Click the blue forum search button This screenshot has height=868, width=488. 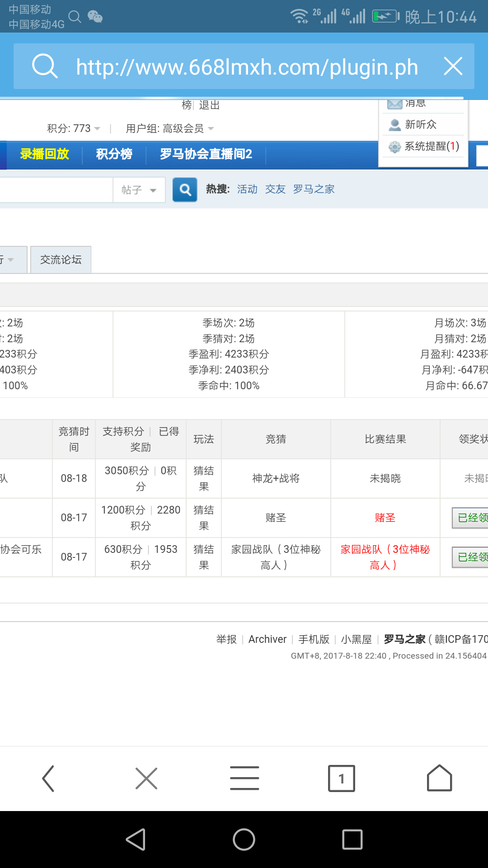[185, 189]
